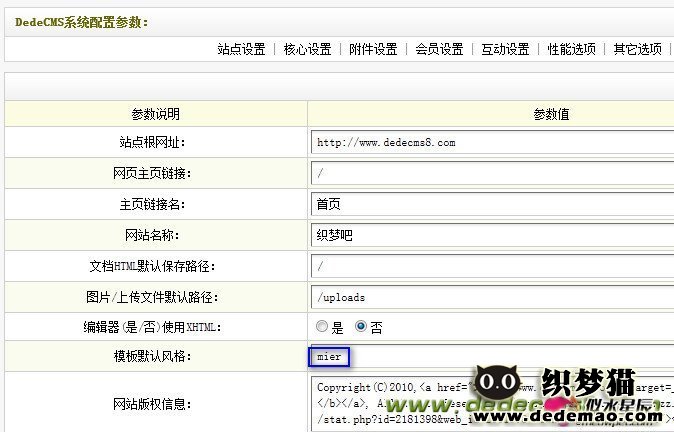This screenshot has width=674, height=432.
Task: Open the 附件设置 tab
Action: pyautogui.click(x=373, y=49)
